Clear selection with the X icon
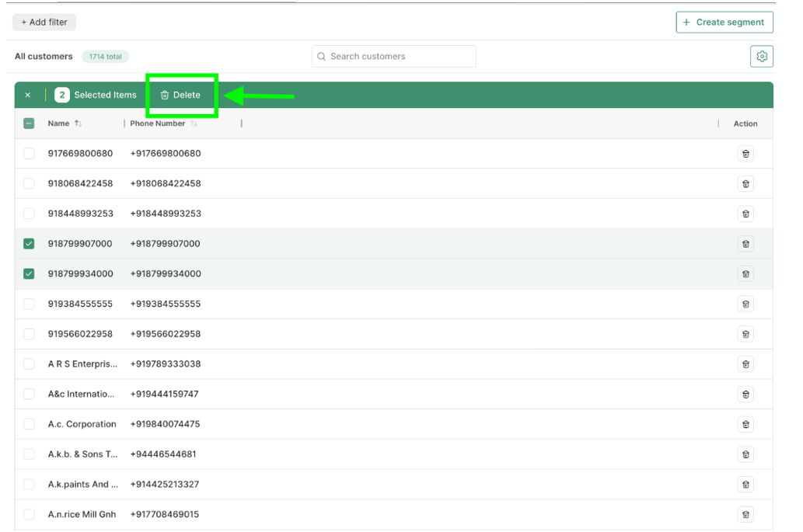The width and height of the screenshot is (803, 532). pos(28,96)
